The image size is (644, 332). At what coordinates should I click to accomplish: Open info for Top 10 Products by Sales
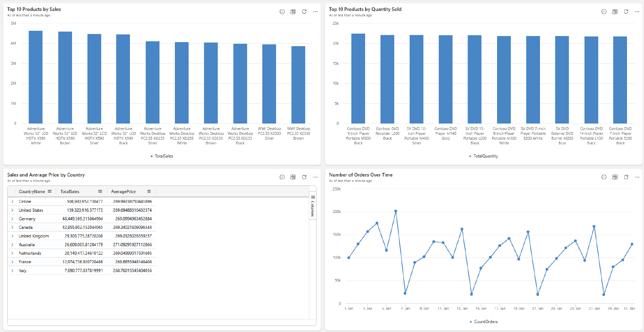pyautogui.click(x=282, y=12)
